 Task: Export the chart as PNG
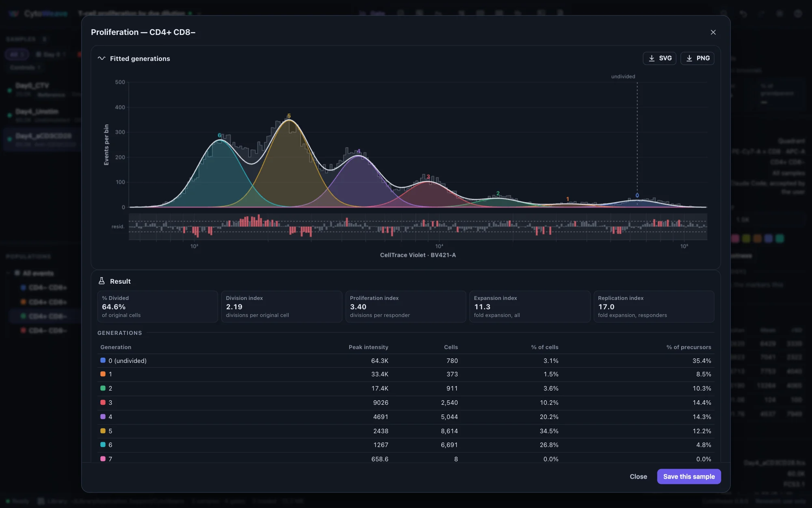tap(697, 58)
